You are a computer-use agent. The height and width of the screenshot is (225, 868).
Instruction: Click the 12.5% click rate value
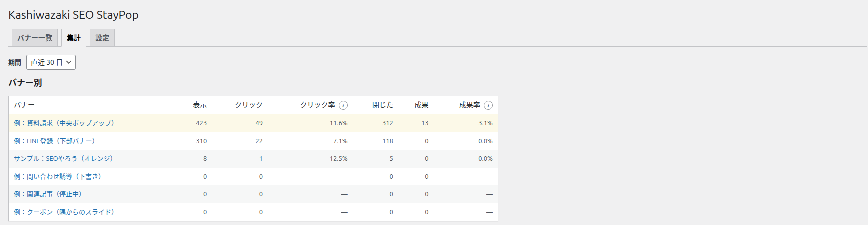(x=338, y=159)
